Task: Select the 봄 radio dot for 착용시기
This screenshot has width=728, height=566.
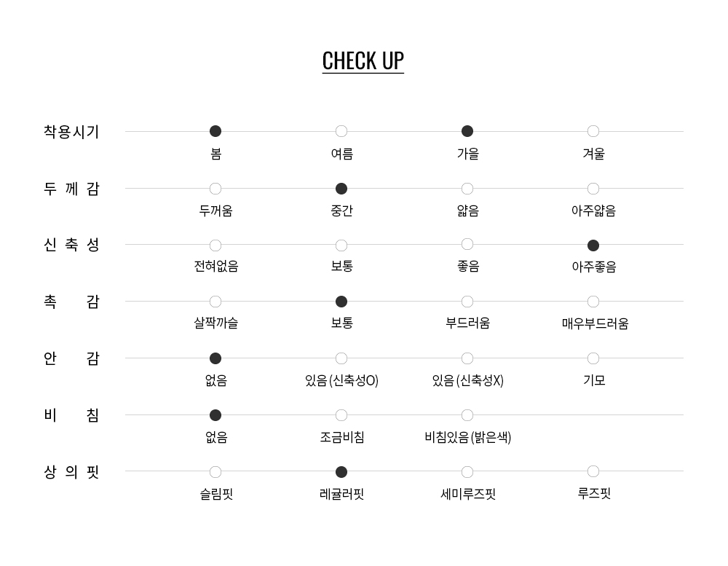Action: tap(215, 131)
